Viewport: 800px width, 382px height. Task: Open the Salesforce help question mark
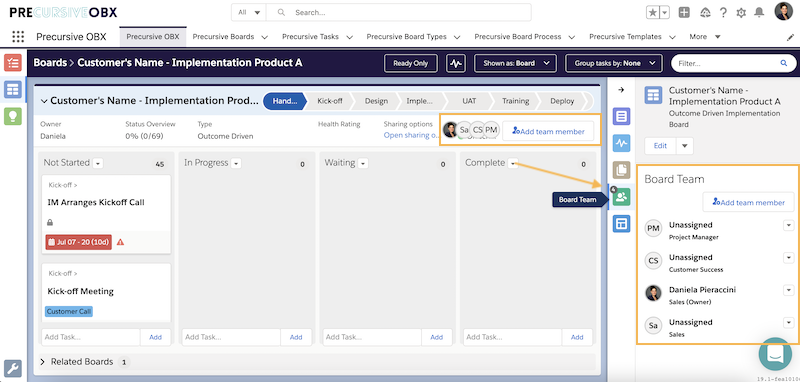[723, 13]
